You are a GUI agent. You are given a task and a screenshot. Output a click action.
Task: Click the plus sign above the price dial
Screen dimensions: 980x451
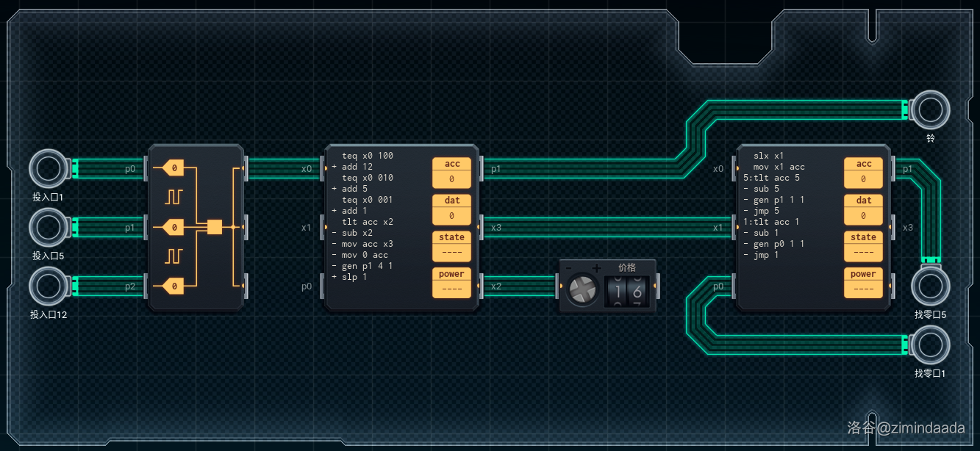click(x=597, y=267)
